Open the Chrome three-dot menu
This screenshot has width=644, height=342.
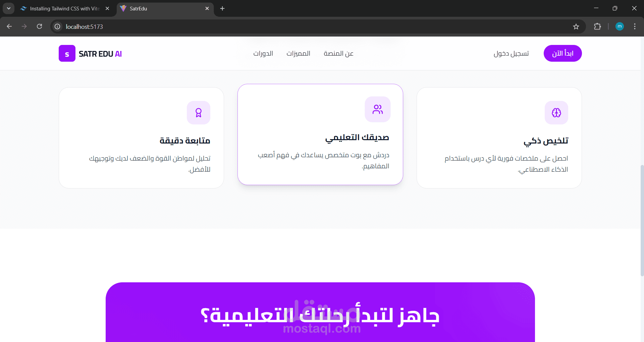635,26
